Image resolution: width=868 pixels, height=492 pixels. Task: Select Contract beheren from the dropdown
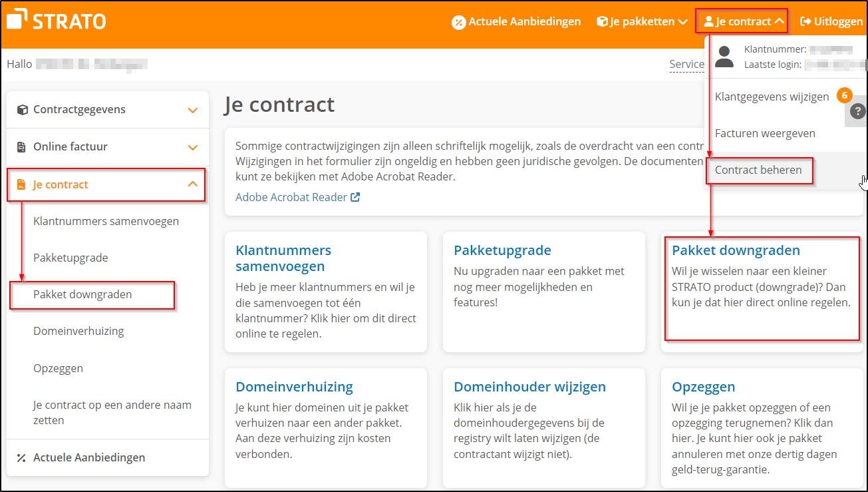click(758, 170)
